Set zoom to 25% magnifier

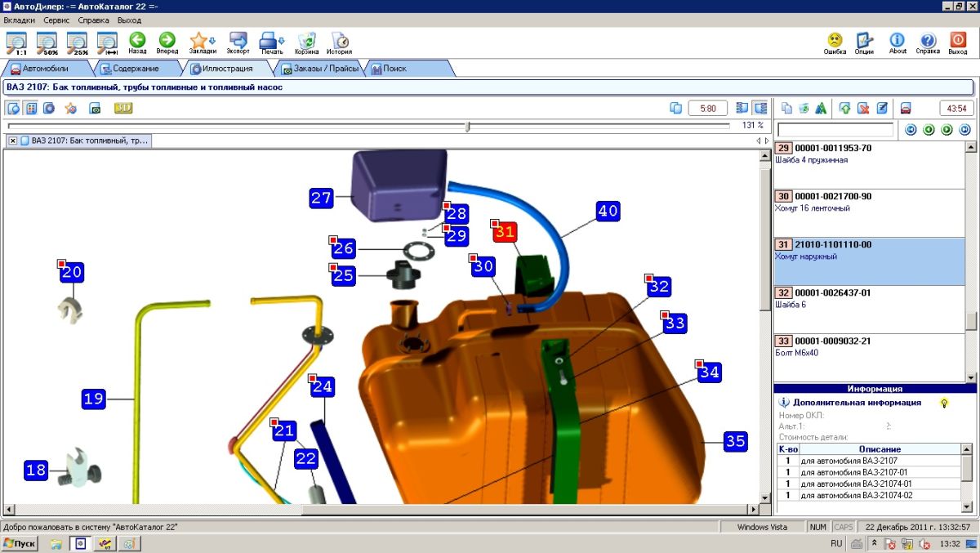click(77, 42)
